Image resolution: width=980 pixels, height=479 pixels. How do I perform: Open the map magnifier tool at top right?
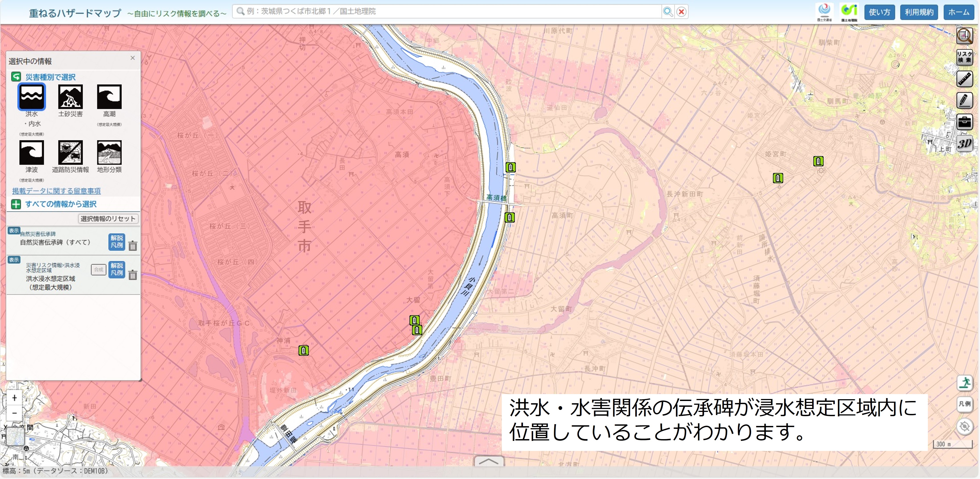click(964, 36)
